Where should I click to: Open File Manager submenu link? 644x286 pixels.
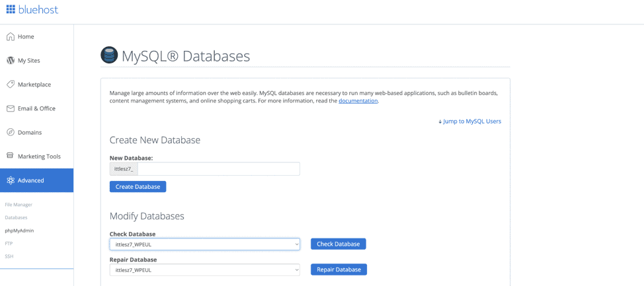click(19, 204)
